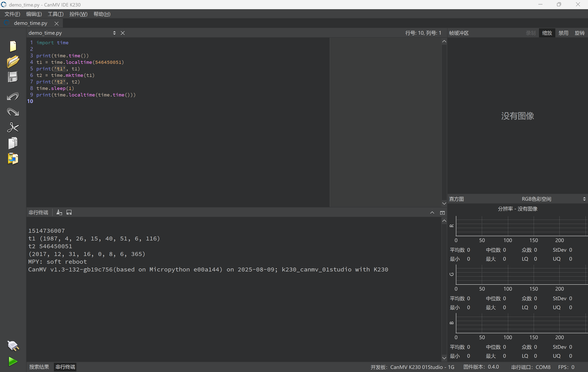
Task: Click the editor scrollbar down arrow
Action: click(444, 203)
